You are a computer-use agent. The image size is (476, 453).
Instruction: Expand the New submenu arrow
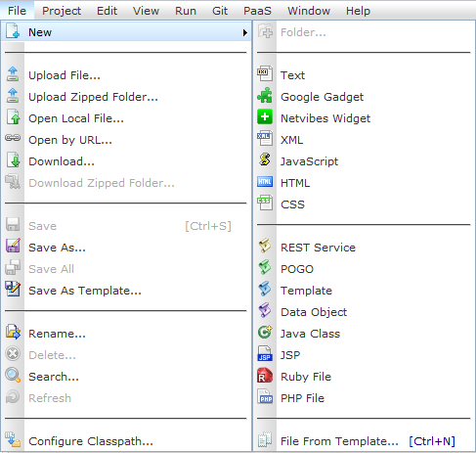click(245, 32)
